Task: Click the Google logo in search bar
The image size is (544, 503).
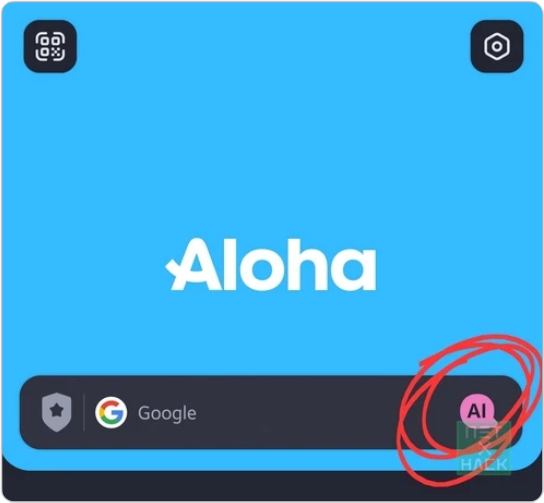Action: (x=111, y=412)
